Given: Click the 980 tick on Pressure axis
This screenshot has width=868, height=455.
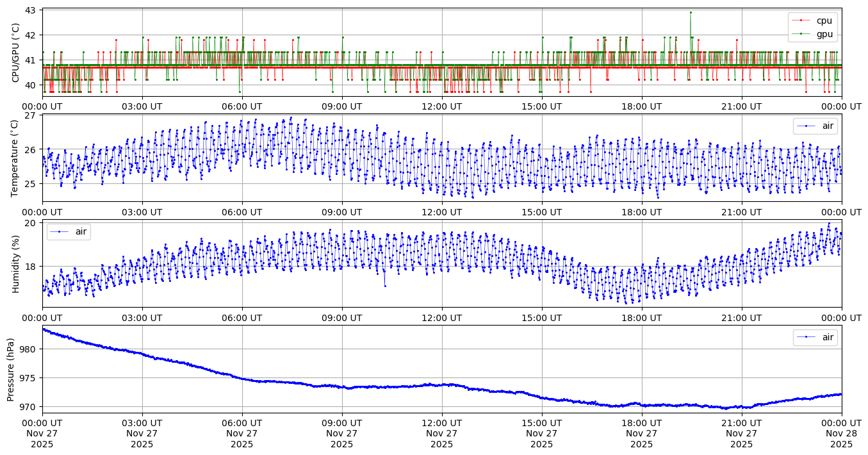Looking at the screenshot, I should (30, 349).
